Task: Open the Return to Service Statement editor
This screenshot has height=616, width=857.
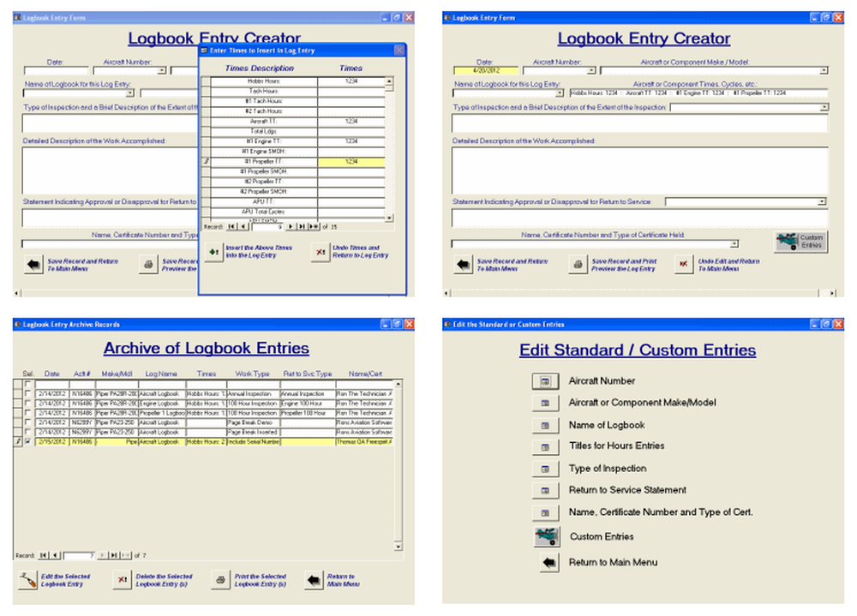Action: (x=545, y=490)
